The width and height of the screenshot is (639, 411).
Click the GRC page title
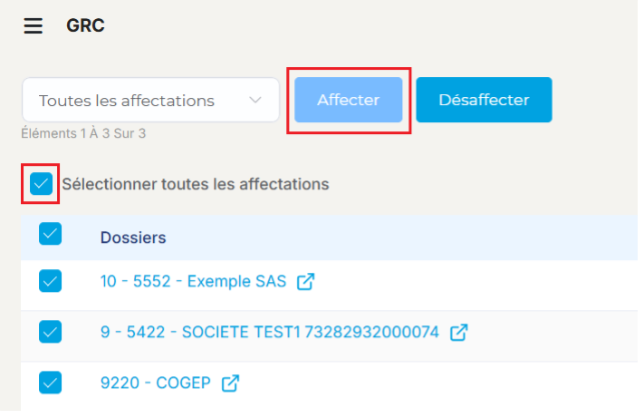point(86,26)
